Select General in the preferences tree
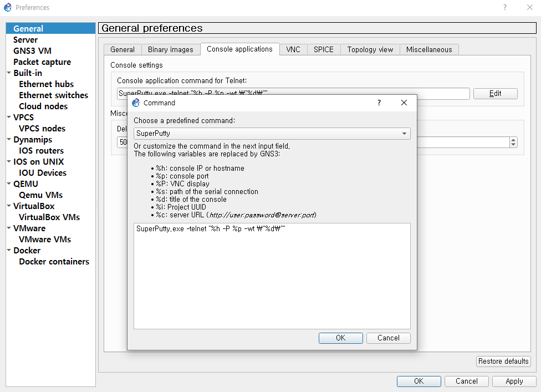Image resolution: width=541 pixels, height=392 pixels. coord(51,28)
